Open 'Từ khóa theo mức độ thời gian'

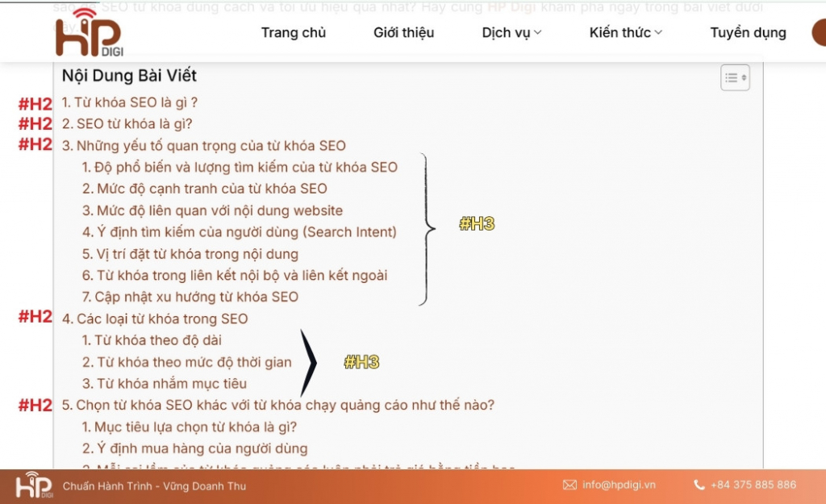coord(186,362)
